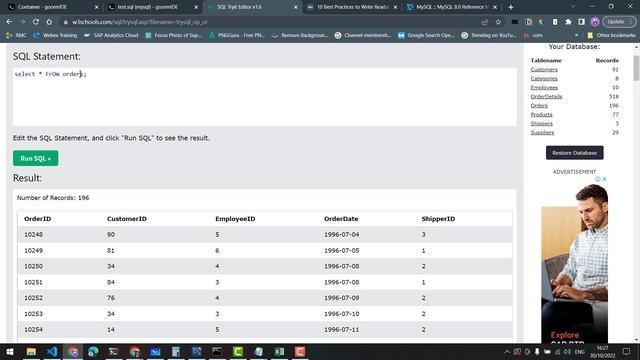The width and height of the screenshot is (640, 360).
Task: Click the Update browser button
Action: [x=620, y=22]
